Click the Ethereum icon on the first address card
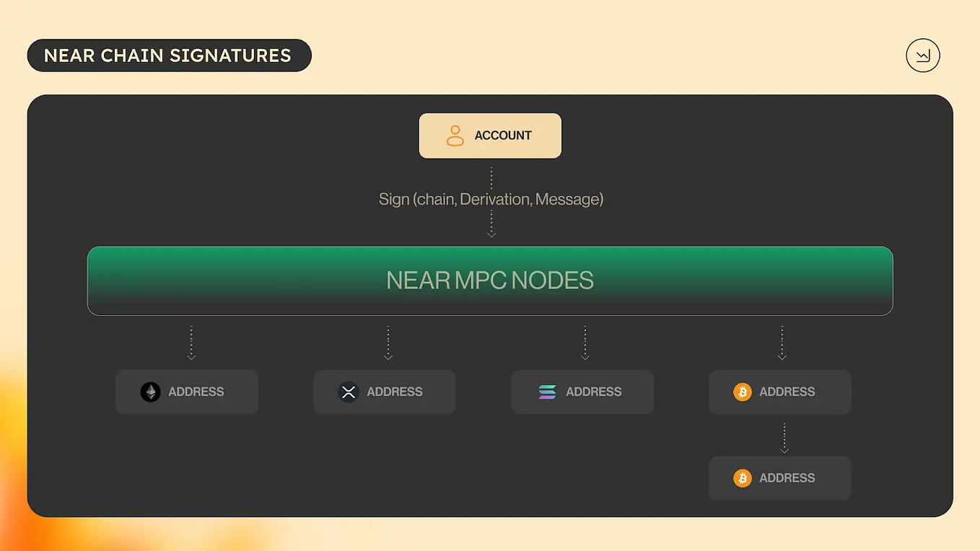Viewport: 980px width, 551px height. tap(149, 392)
